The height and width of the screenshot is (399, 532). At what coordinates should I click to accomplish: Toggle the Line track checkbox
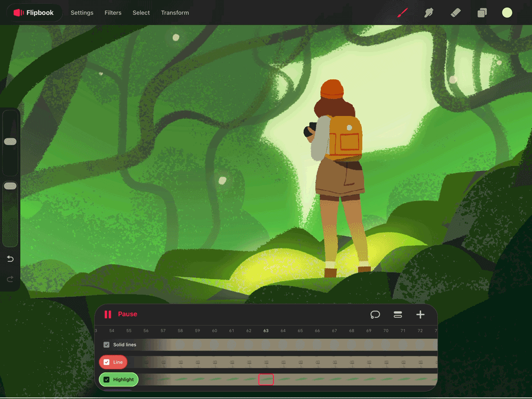point(106,362)
